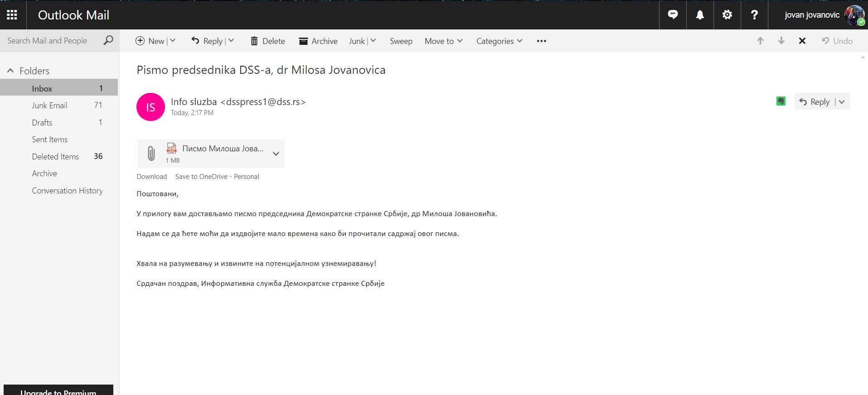Open the settings gear icon
This screenshot has height=395, width=868.
(x=727, y=15)
